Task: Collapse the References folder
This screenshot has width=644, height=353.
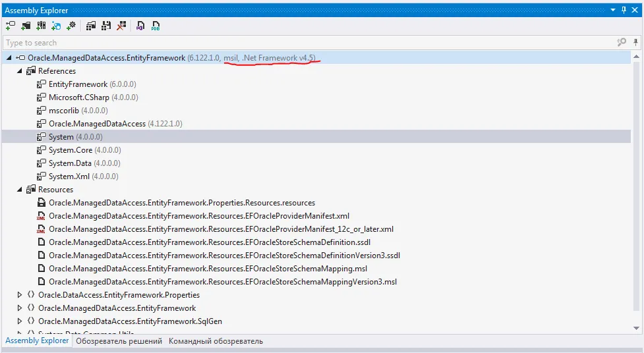Action: pyautogui.click(x=19, y=71)
